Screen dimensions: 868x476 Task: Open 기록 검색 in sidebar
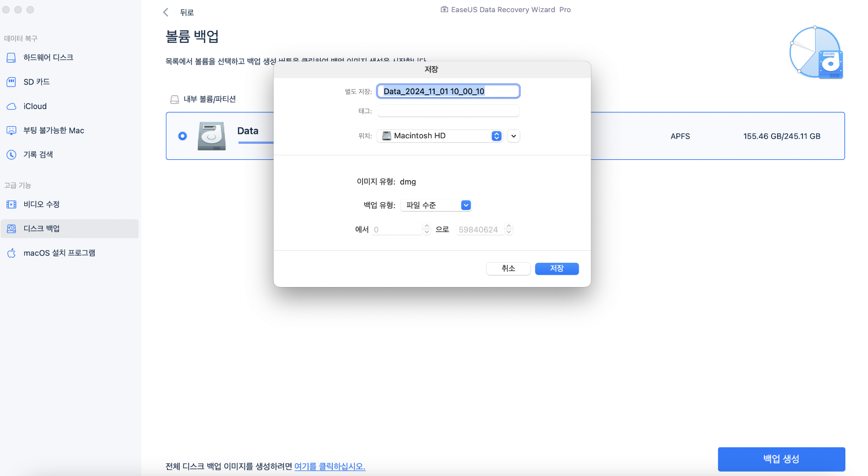69,155
